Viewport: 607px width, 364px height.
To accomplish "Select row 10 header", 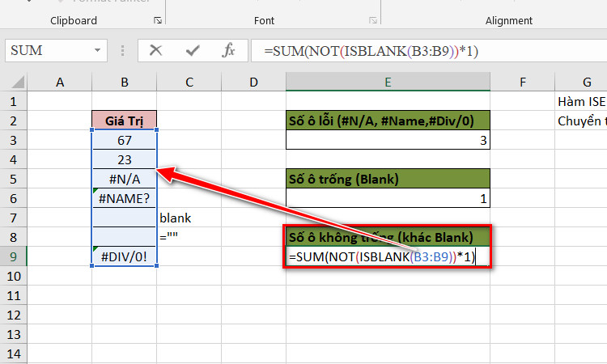I will (14, 276).
